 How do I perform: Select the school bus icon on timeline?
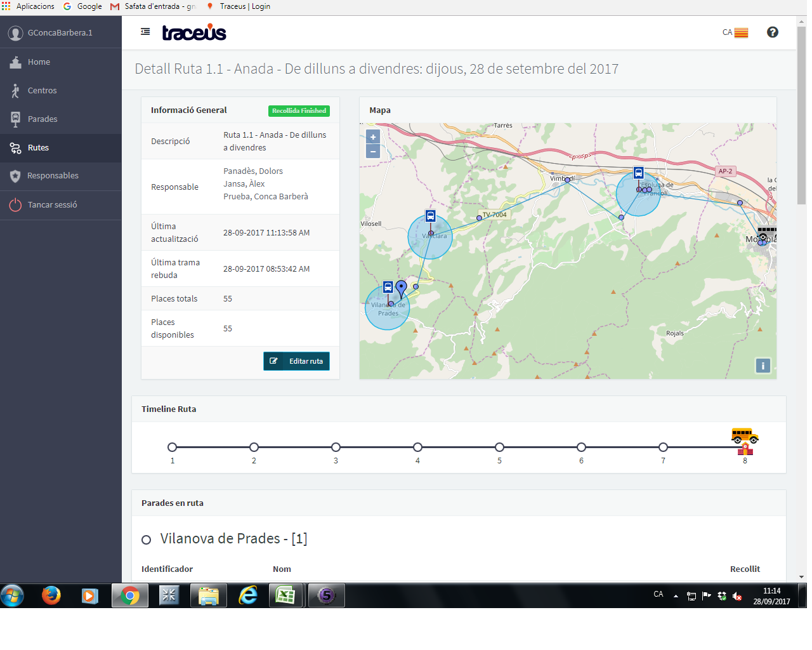pos(744,437)
